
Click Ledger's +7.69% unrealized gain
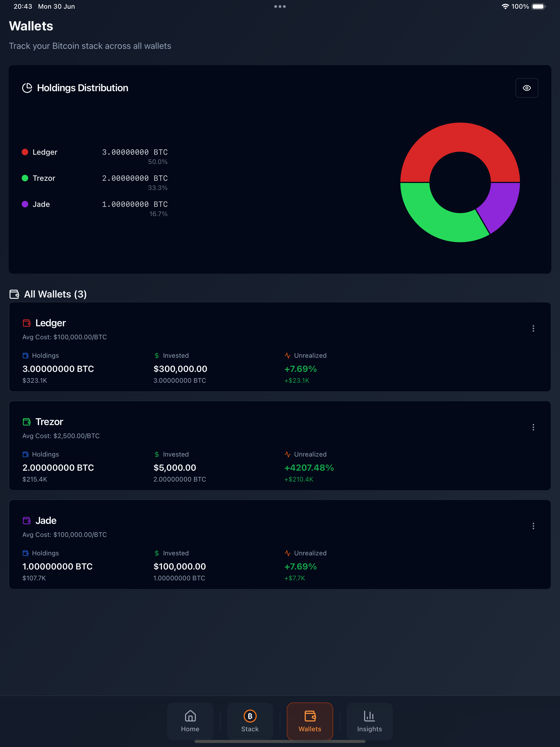[x=300, y=369]
